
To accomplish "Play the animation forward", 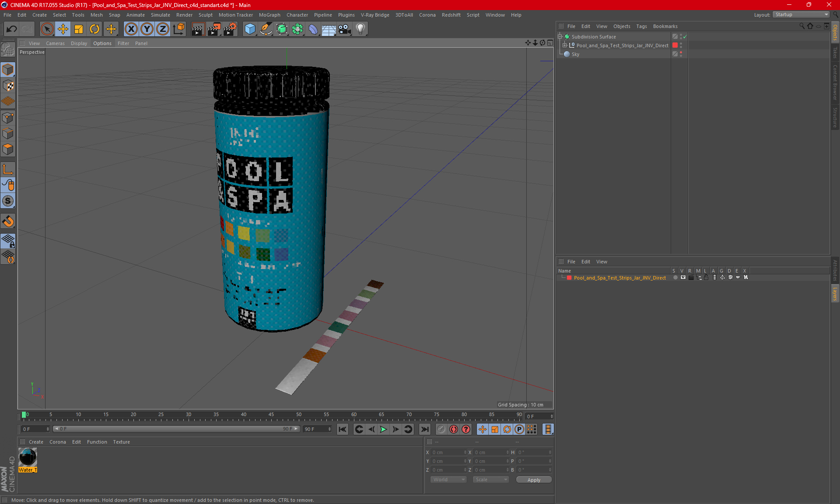I will point(383,429).
